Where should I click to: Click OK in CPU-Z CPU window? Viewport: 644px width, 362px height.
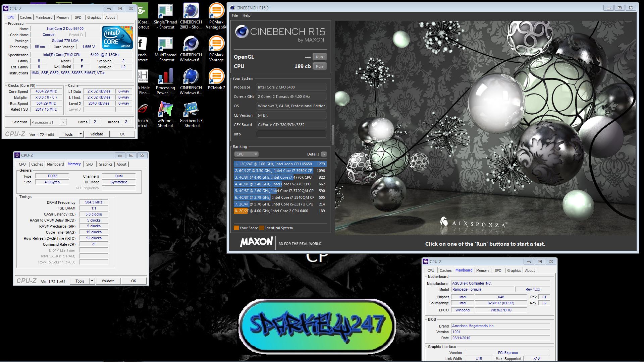point(122,134)
